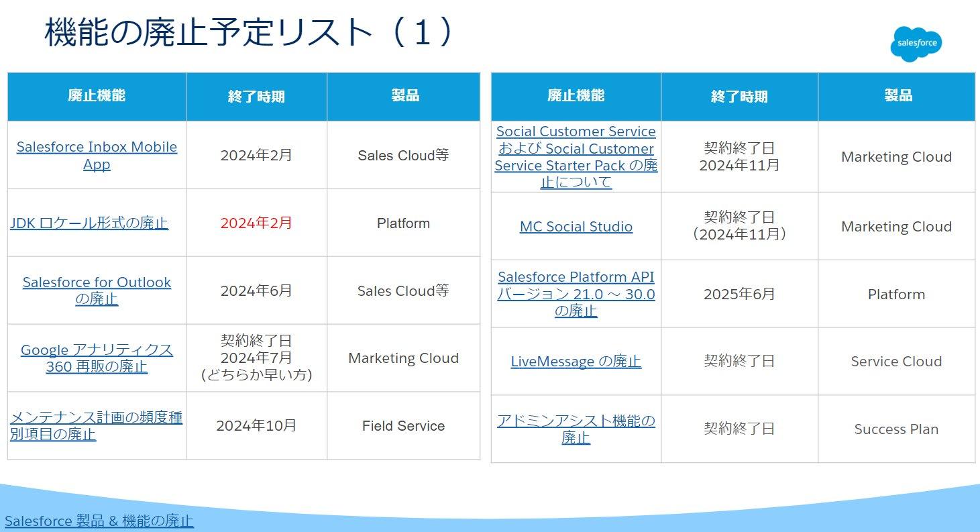This screenshot has width=980, height=532.
Task: Select the どちらか早い方 date cell
Action: coord(256,358)
